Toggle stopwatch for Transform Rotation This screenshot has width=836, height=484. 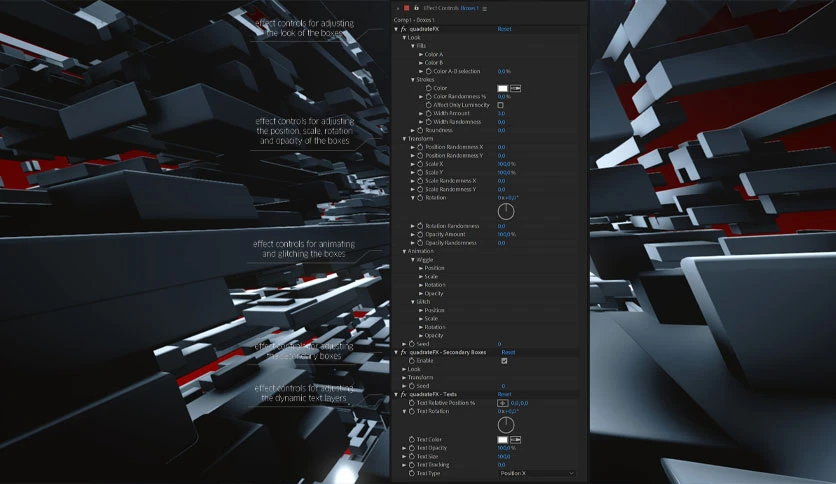[x=420, y=198]
